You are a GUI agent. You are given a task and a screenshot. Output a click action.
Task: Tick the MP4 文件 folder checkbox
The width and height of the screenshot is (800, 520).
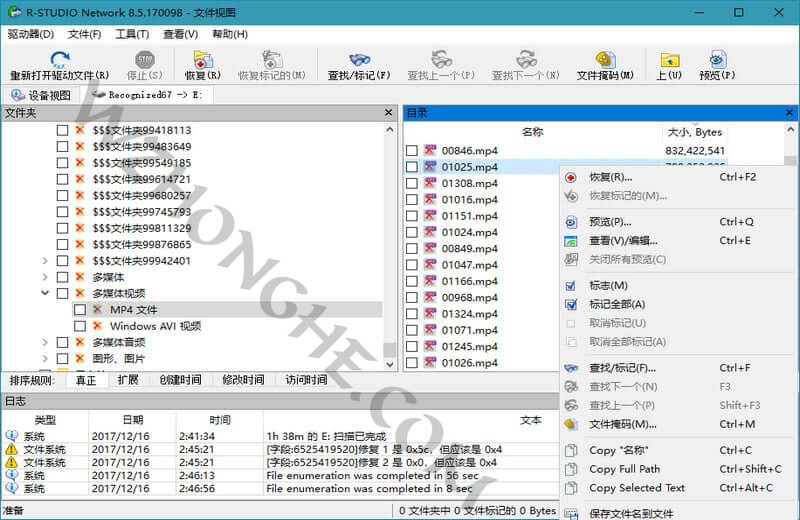click(80, 310)
